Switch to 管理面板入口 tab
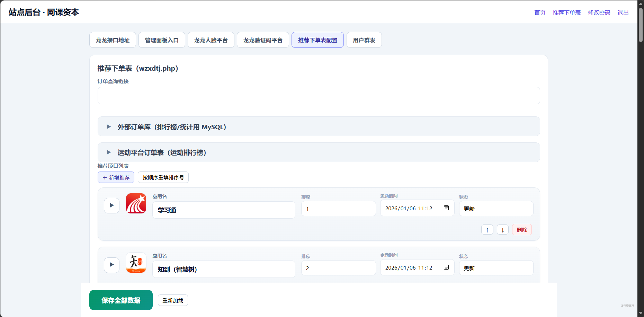This screenshot has width=644, height=317. (x=162, y=40)
